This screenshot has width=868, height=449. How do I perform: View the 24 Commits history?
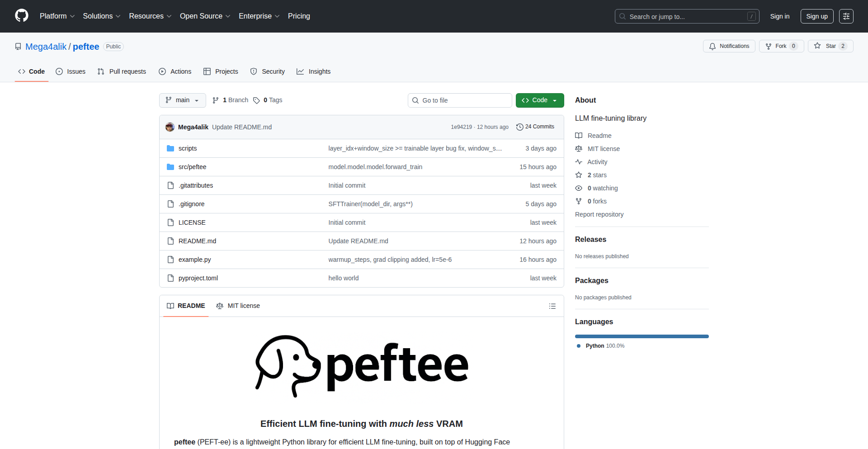[x=535, y=127]
